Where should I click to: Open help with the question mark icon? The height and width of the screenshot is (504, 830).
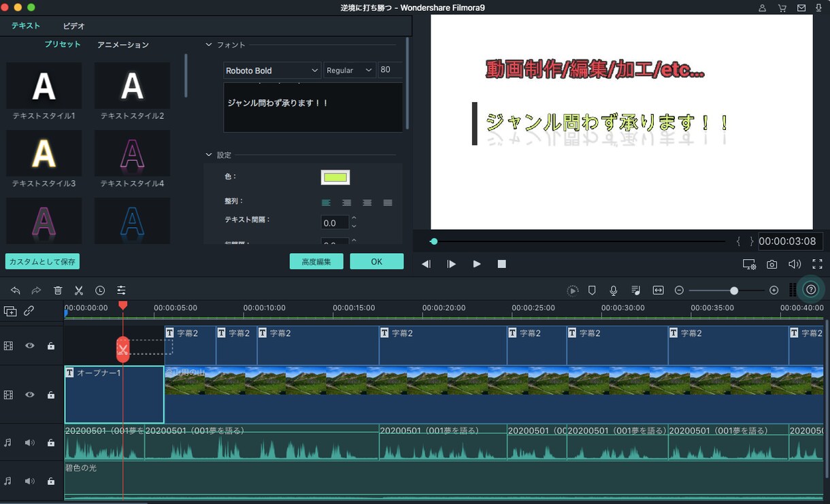point(810,290)
